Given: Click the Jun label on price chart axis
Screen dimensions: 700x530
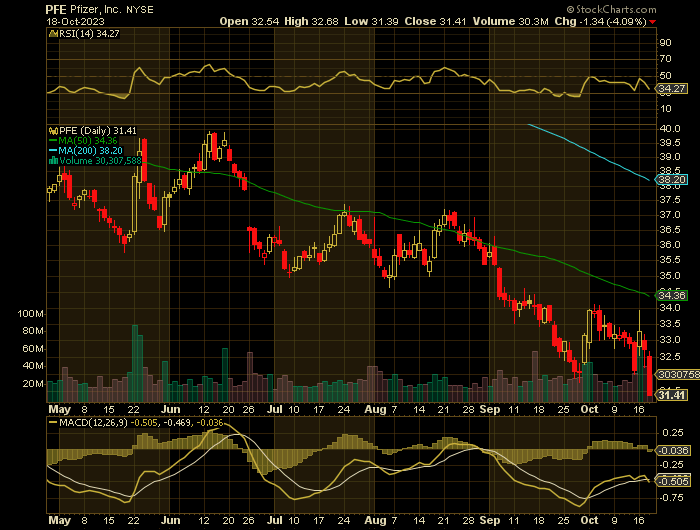Looking at the screenshot, I should point(171,409).
